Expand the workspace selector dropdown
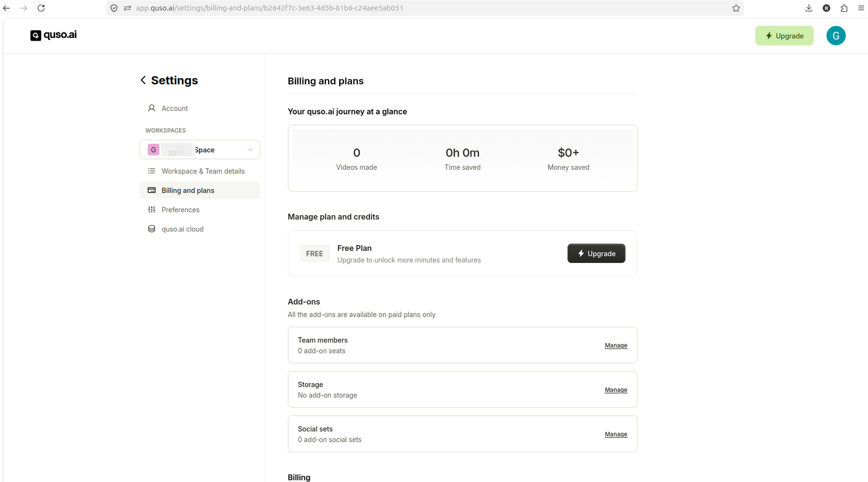868x482 pixels. point(200,150)
